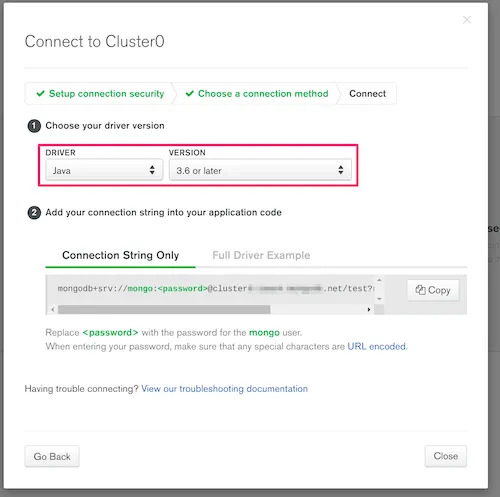The height and width of the screenshot is (497, 500).
Task: Open the troubleshooting documentation link
Action: tap(224, 389)
